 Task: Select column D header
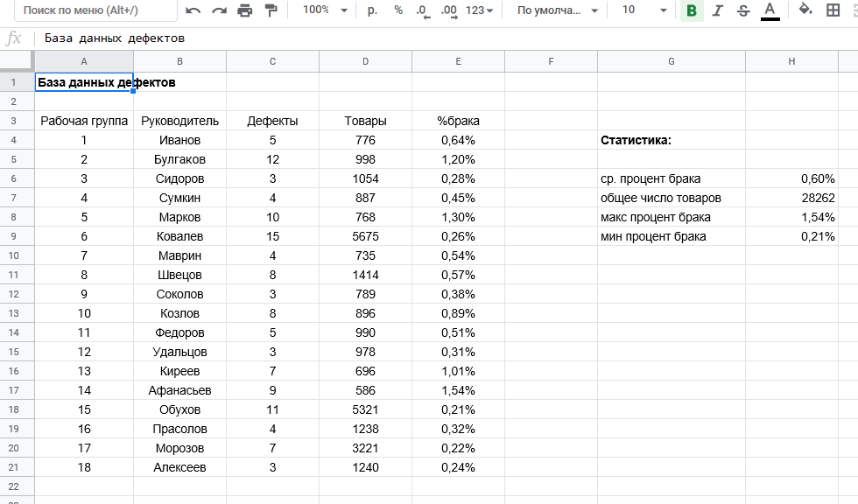pyautogui.click(x=366, y=62)
